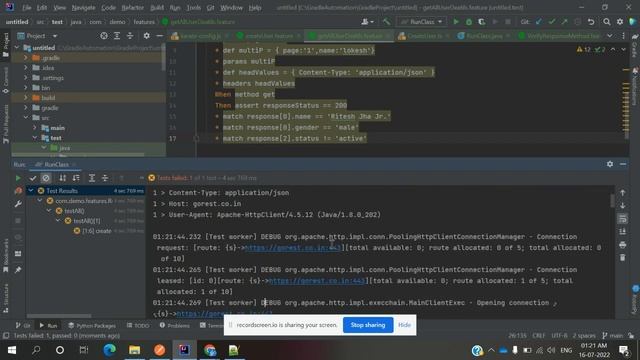Hide the screen sharing notification
This screenshot has height=360, width=640.
(x=404, y=325)
